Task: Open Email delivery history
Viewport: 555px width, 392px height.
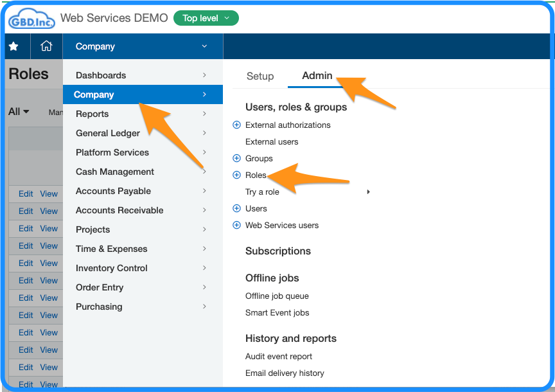Action: point(285,373)
